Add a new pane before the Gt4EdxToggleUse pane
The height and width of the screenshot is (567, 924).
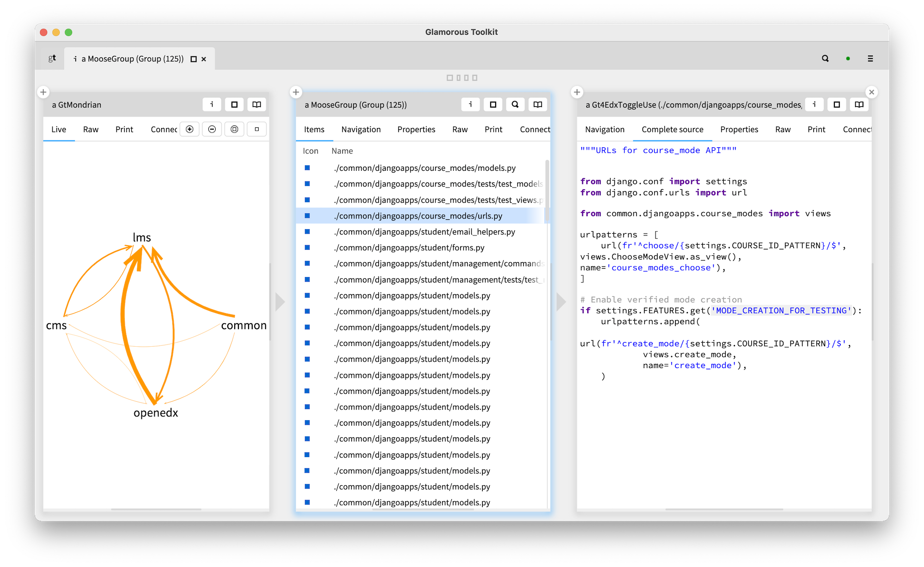[x=577, y=92]
